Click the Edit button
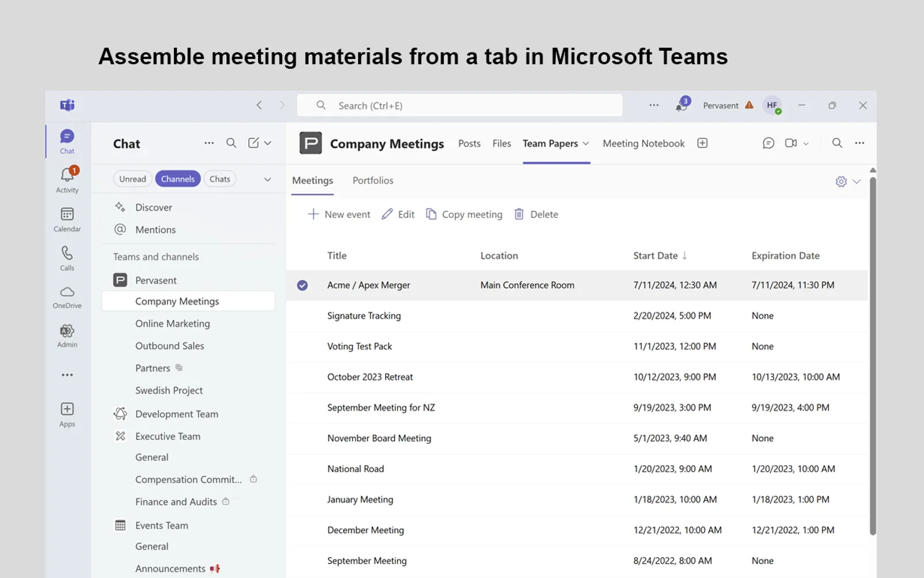924x578 pixels. point(398,214)
